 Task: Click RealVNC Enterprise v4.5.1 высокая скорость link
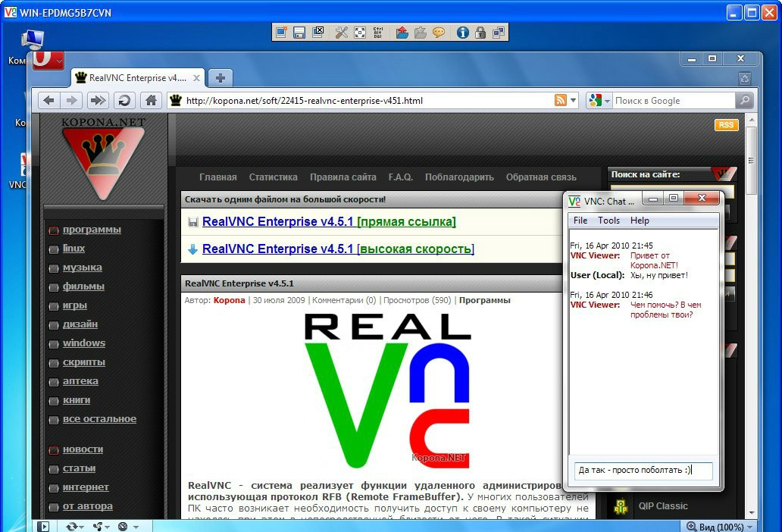pos(338,249)
